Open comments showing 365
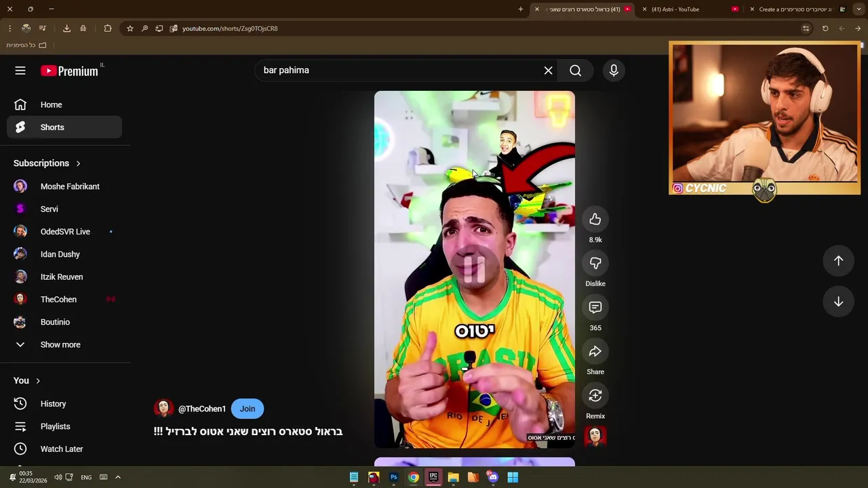 595,308
